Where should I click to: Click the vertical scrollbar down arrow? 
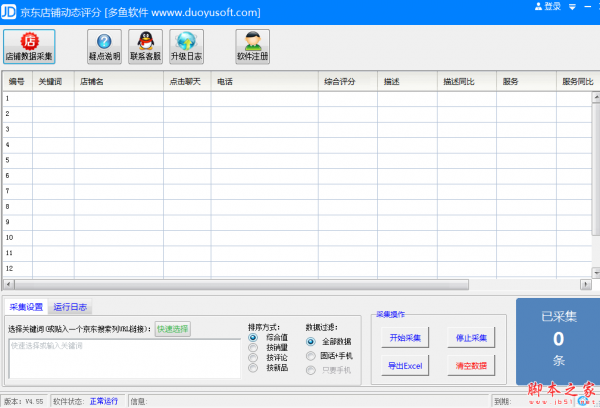(x=596, y=273)
